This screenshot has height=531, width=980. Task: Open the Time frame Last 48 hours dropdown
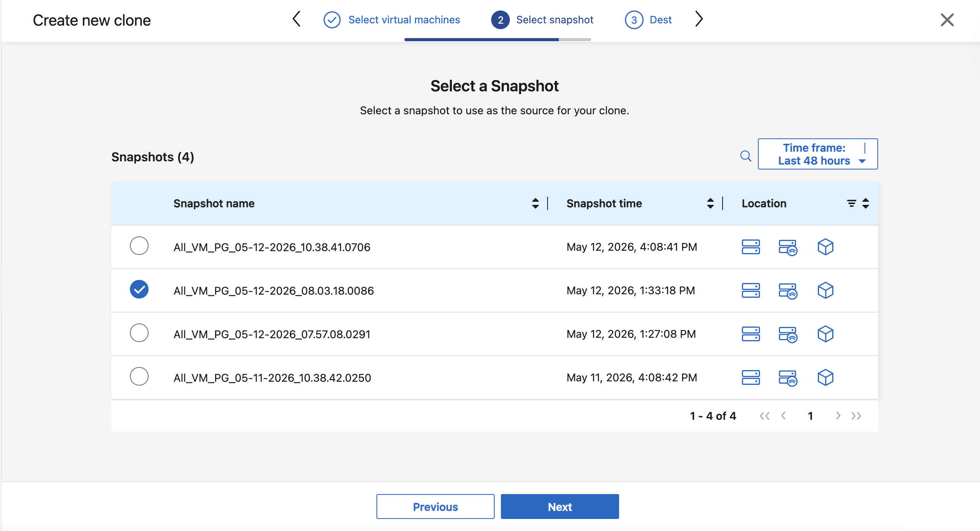[818, 154]
